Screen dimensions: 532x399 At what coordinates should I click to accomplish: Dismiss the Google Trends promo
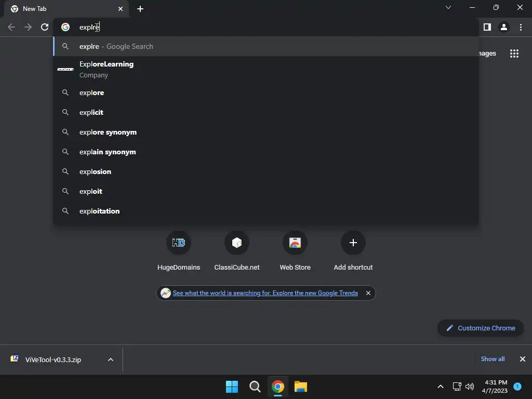click(368, 293)
